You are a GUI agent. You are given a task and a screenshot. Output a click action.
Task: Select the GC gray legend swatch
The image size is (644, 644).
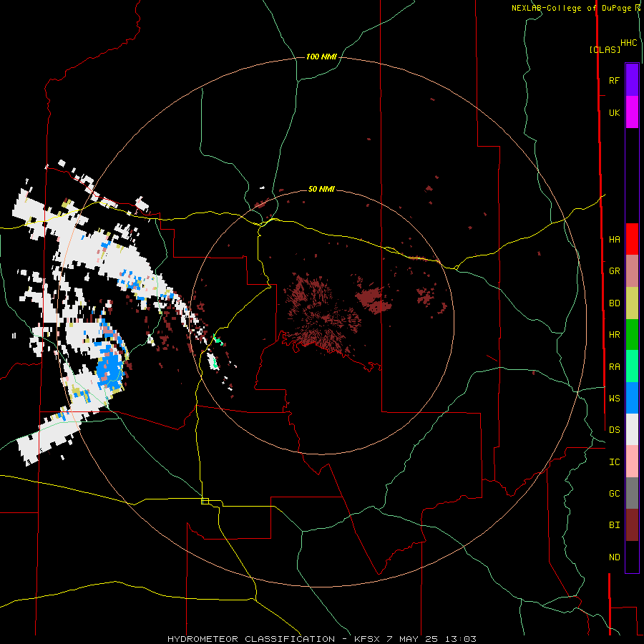pyautogui.click(x=632, y=493)
